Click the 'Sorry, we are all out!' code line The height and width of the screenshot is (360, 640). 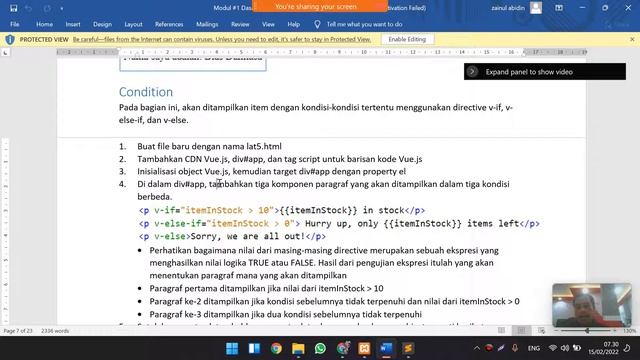(232, 236)
